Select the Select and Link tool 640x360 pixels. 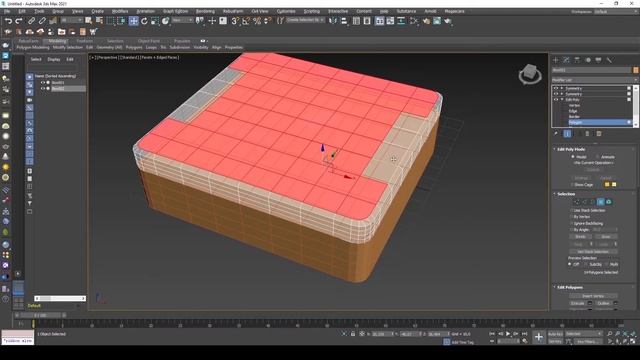point(31,21)
